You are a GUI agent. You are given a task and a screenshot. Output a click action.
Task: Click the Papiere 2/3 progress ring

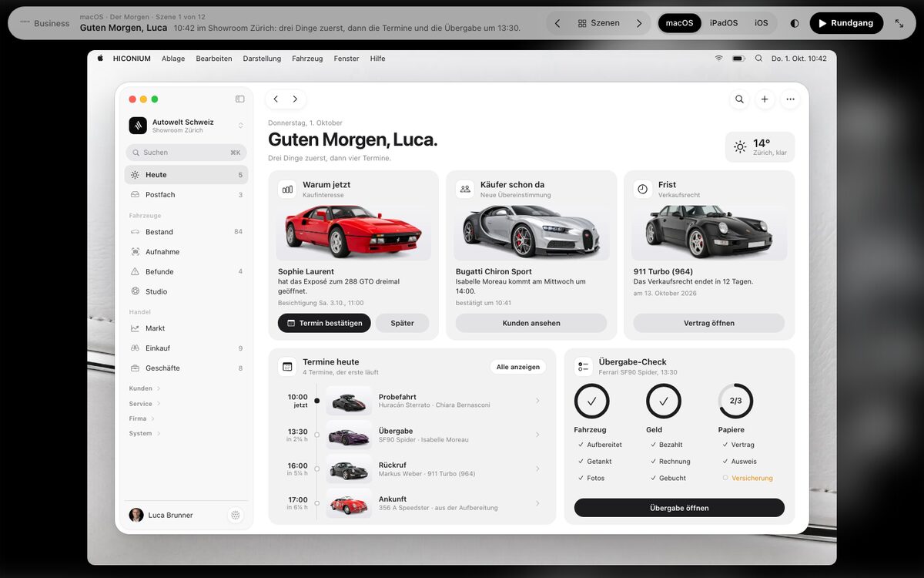pyautogui.click(x=735, y=401)
